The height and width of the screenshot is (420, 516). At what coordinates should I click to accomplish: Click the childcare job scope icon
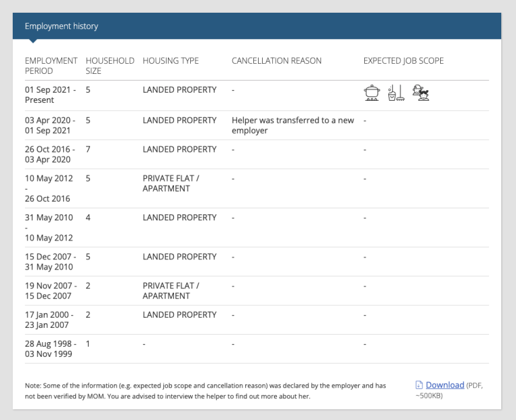(x=421, y=93)
